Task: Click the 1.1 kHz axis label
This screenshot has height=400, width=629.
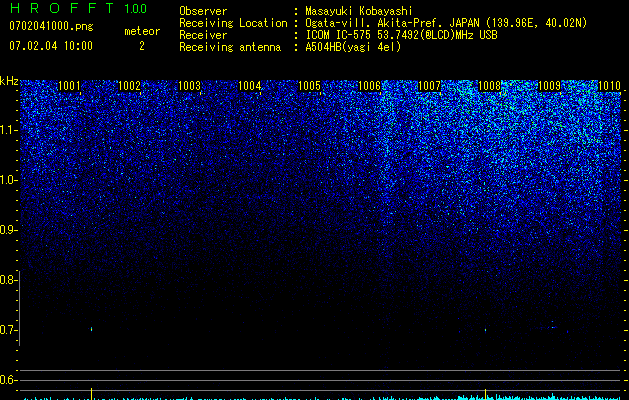Action: [8, 130]
